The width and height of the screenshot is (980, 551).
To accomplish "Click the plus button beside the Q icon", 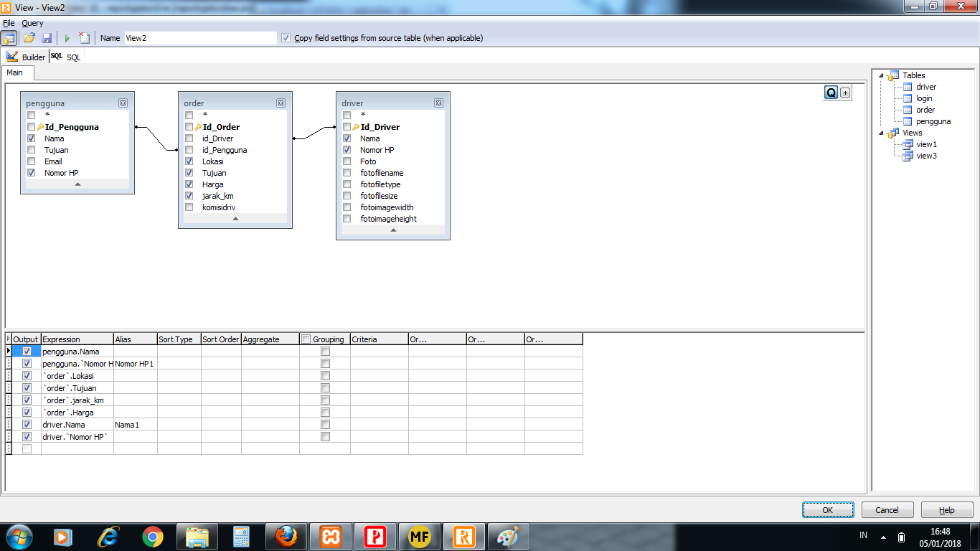I will (x=845, y=93).
